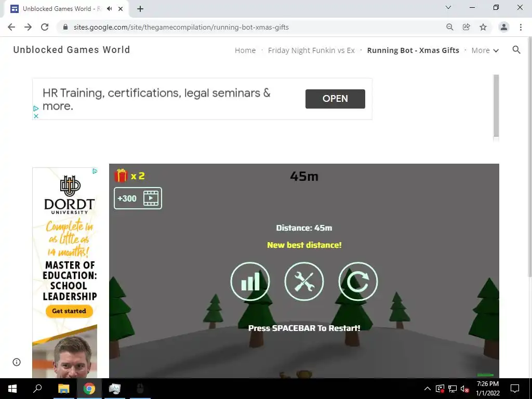Click the browser forward arrow
532x399 pixels.
pos(28,27)
